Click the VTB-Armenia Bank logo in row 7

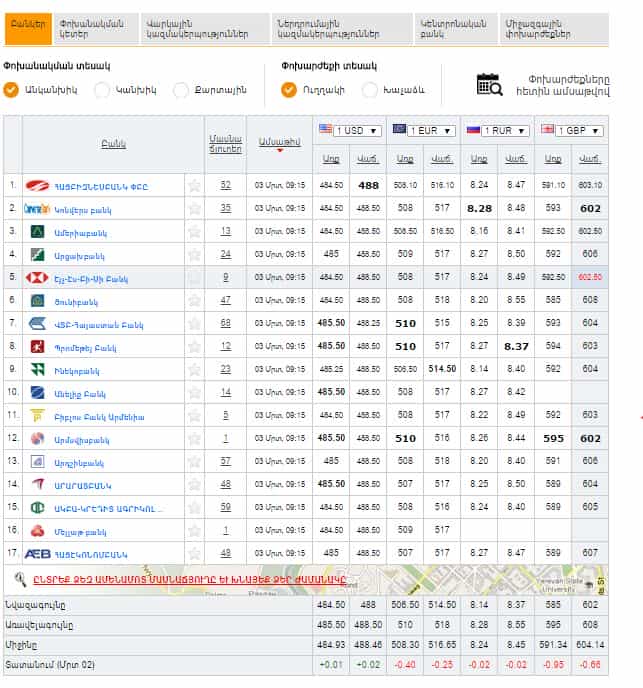(38, 323)
